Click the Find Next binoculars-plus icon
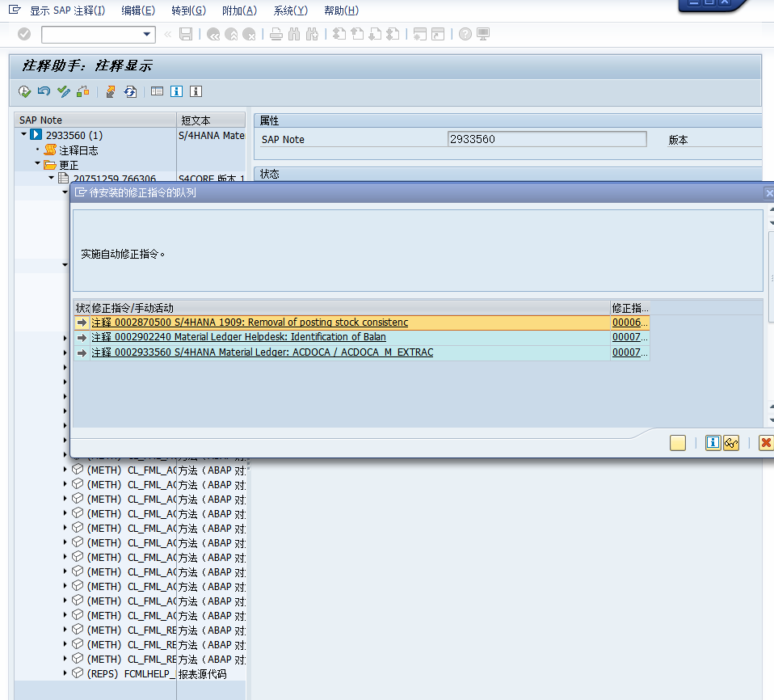This screenshot has height=700, width=774. tap(312, 34)
